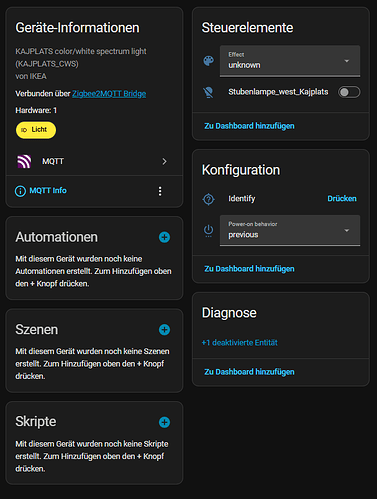377x499 pixels.
Task: Toggle the Stubenlampe_west_Kajplats light switch
Action: 349,92
